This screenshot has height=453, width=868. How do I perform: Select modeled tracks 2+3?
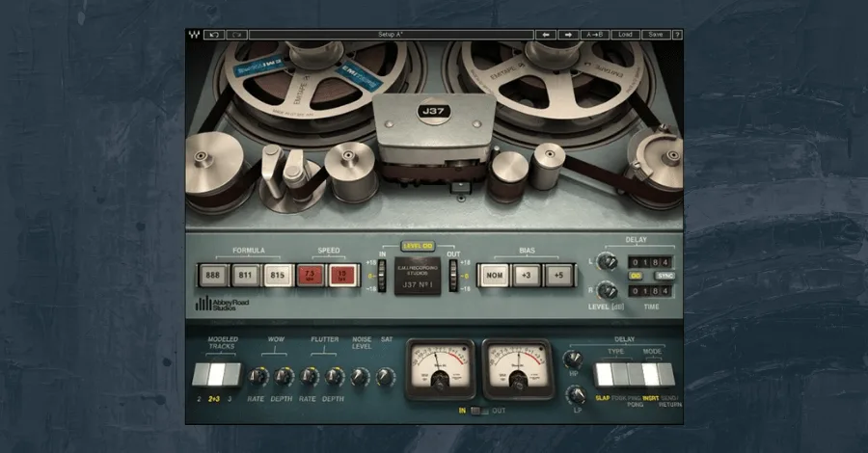click(x=215, y=375)
